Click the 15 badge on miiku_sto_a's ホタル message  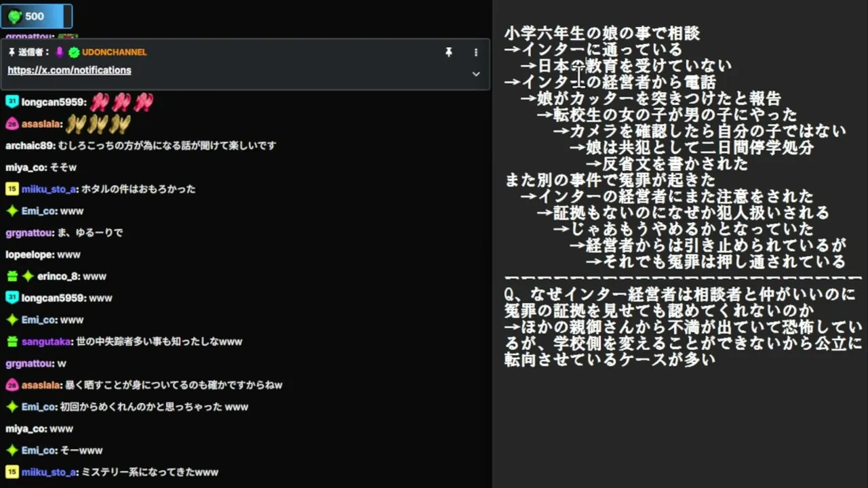point(12,189)
